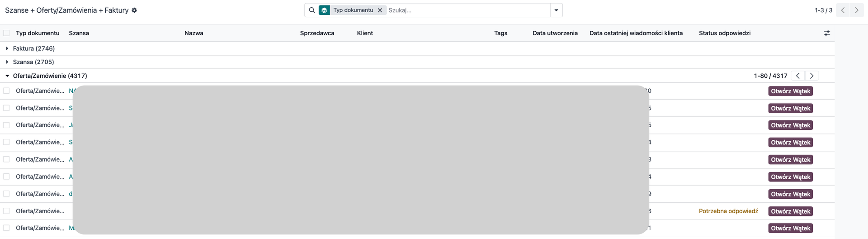Select the row with Potrzebna odpowiedź status
The height and width of the screenshot is (239, 868).
6,211
